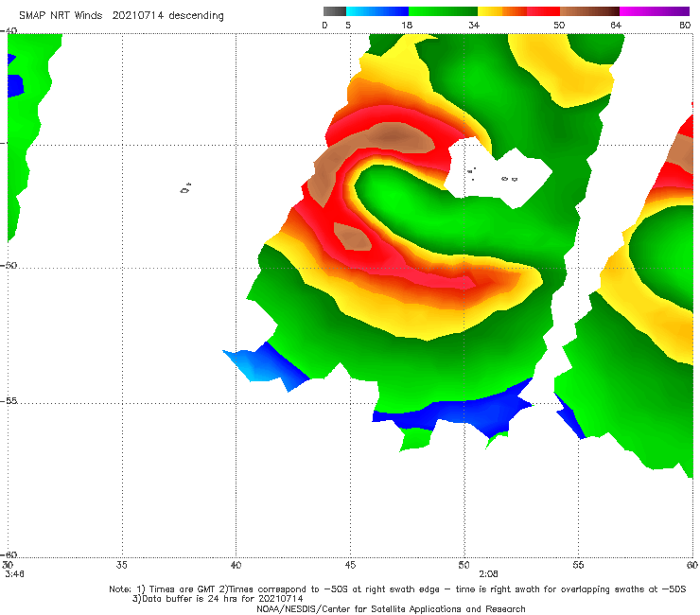Click the color bar value label 34
This screenshot has width=700, height=615.
pyautogui.click(x=474, y=25)
